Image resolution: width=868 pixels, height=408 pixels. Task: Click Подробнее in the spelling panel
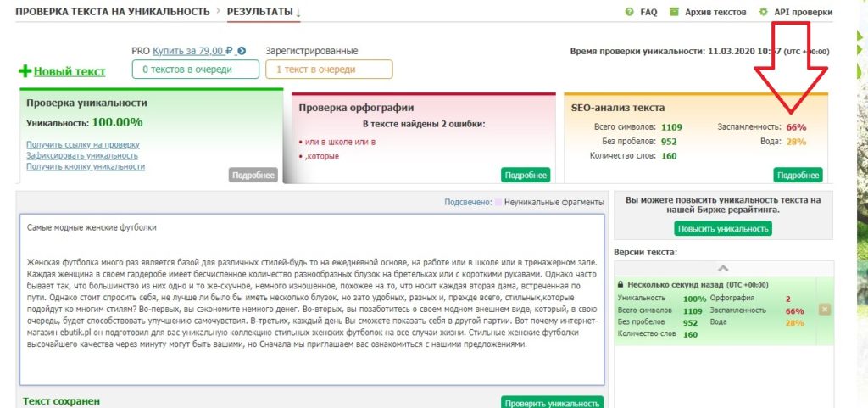[x=526, y=175]
